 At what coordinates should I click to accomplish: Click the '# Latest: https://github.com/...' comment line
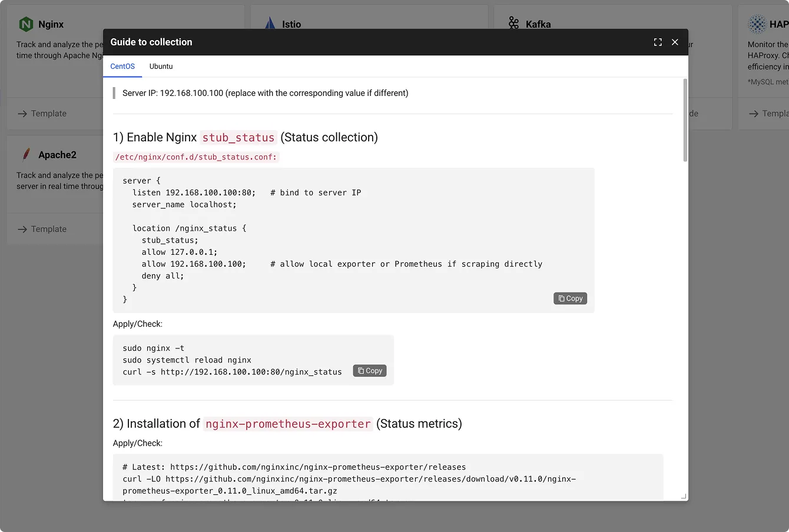click(294, 467)
